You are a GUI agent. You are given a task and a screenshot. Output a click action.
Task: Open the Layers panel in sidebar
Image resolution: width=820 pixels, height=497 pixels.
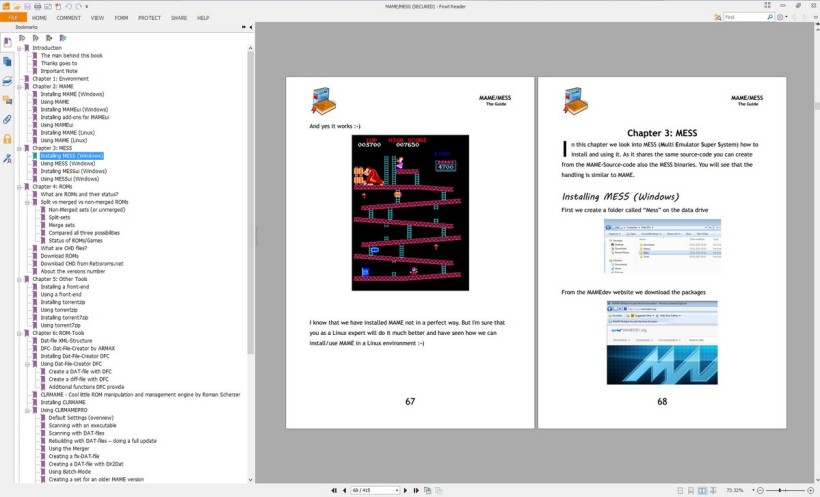click(x=7, y=81)
